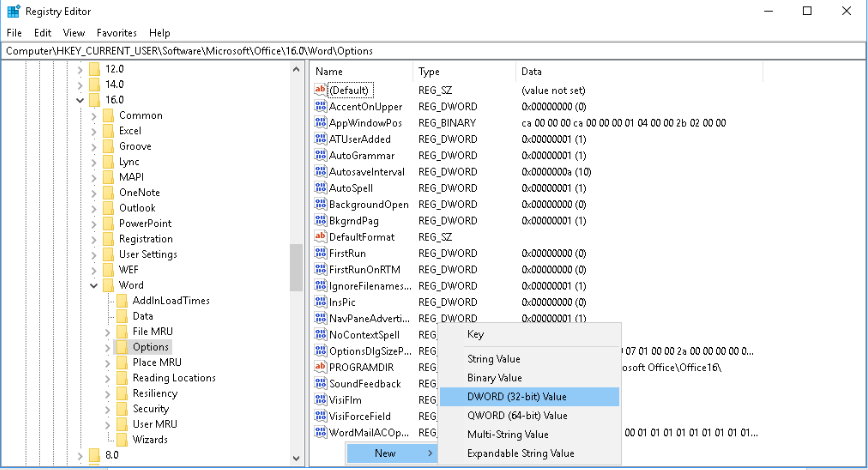Expand the 12.0 tree node
The width and height of the screenshot is (868, 470).
click(x=80, y=69)
